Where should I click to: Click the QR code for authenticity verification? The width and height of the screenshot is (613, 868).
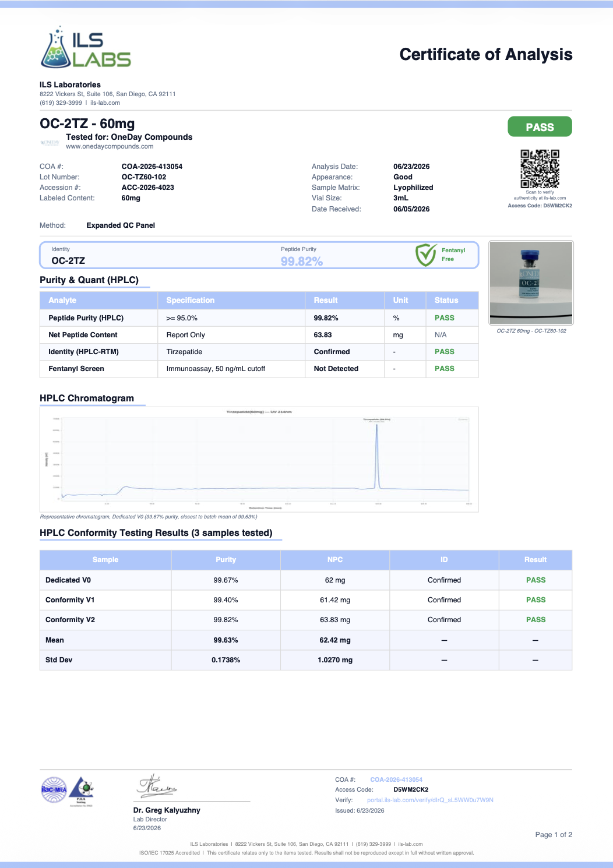point(540,169)
